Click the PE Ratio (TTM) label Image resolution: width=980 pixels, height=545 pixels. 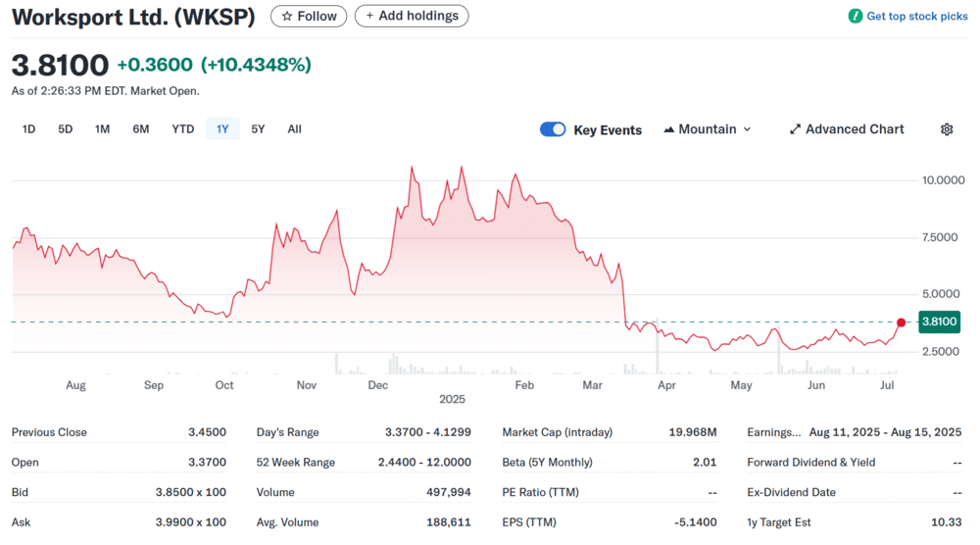pyautogui.click(x=541, y=492)
